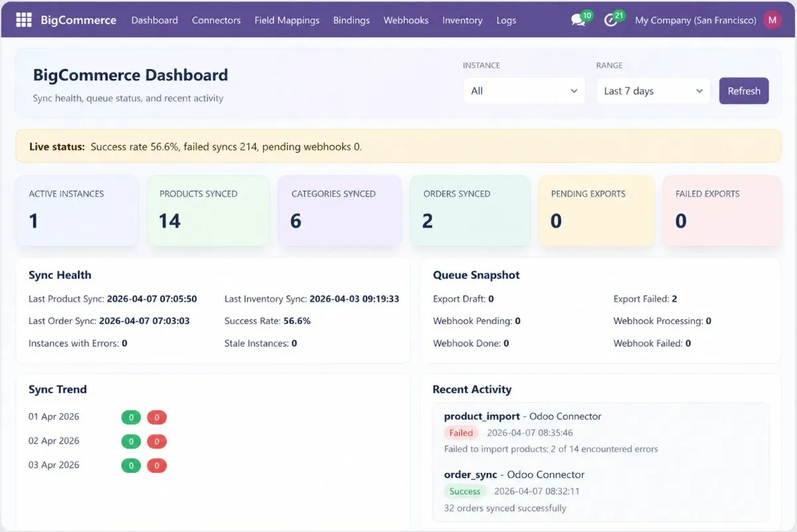Expand the Range dropdown showing Last 7 days
Viewport: 797px width, 532px height.
pyautogui.click(x=653, y=91)
